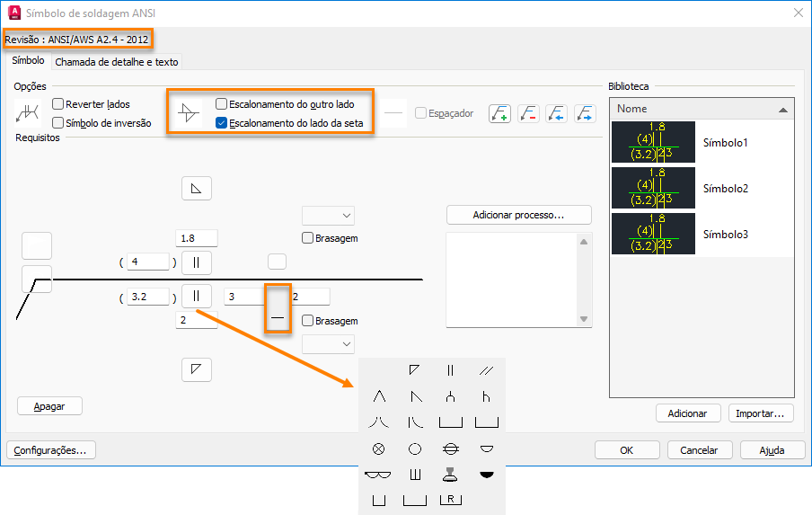812x515 pixels.
Task: Open the Chamada de detalhe e texto tab
Action: [x=117, y=62]
